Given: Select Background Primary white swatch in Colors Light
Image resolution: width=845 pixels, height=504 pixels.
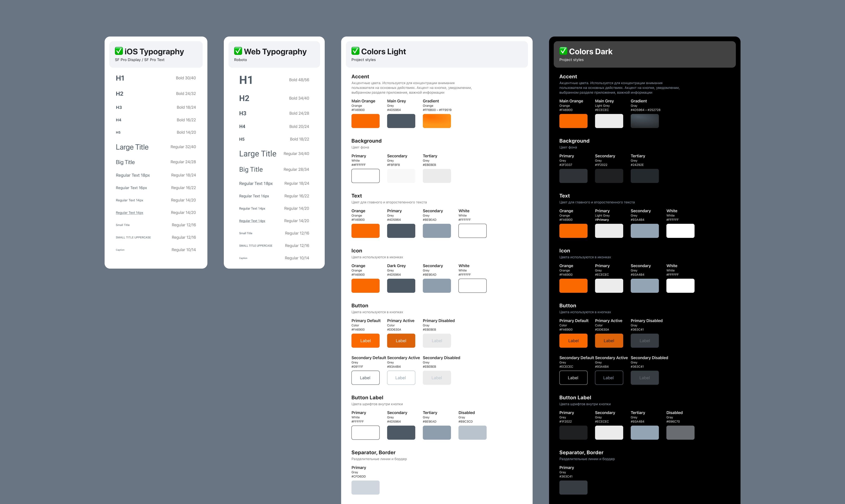Looking at the screenshot, I should (365, 176).
